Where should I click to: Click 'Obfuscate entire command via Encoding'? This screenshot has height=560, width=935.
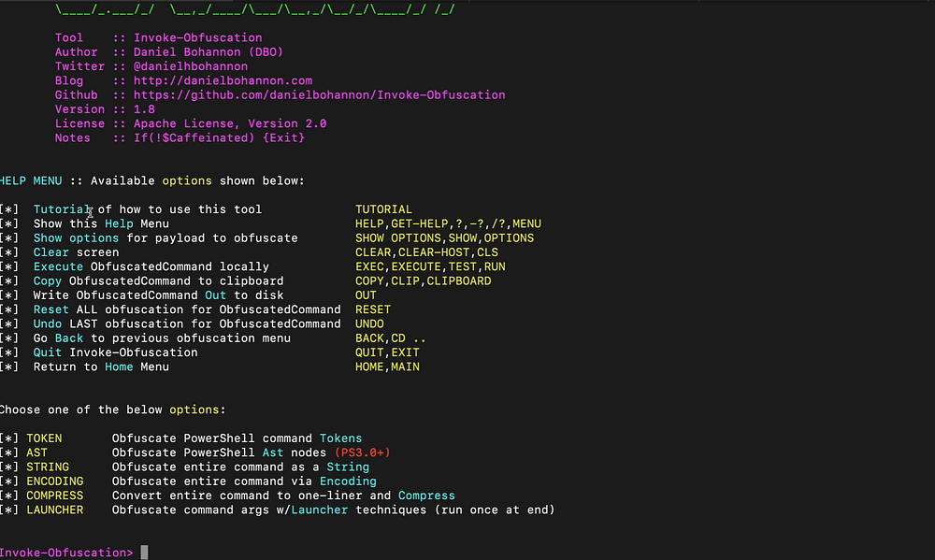pos(244,481)
